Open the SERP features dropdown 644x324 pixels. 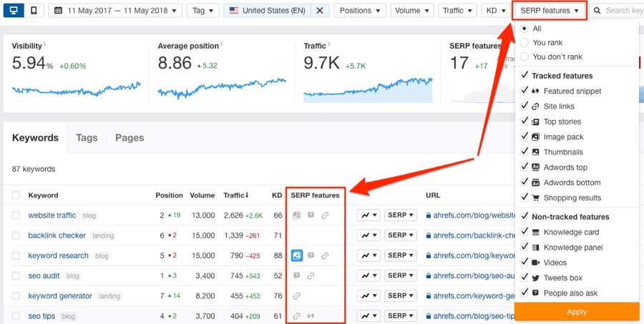point(550,11)
